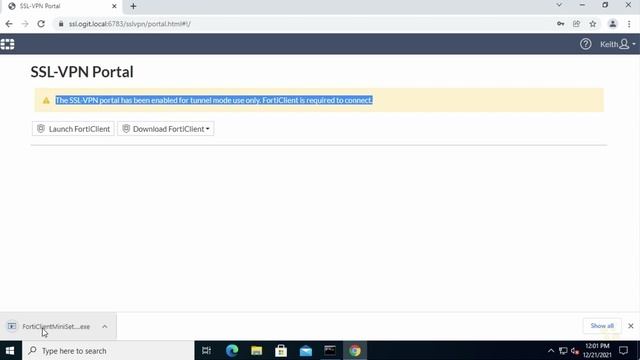Open File Explorer from taskbar
The height and width of the screenshot is (360, 640).
click(256, 351)
